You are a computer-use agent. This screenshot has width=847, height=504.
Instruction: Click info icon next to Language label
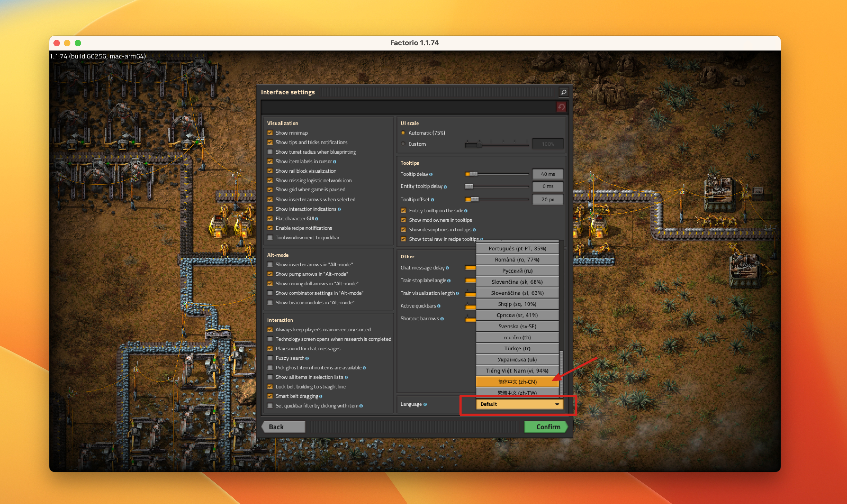[x=425, y=404]
